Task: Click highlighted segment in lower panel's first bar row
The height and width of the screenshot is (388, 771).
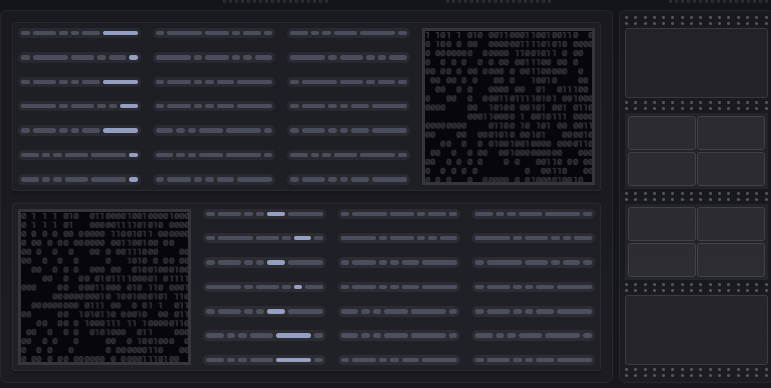Action: point(276,214)
